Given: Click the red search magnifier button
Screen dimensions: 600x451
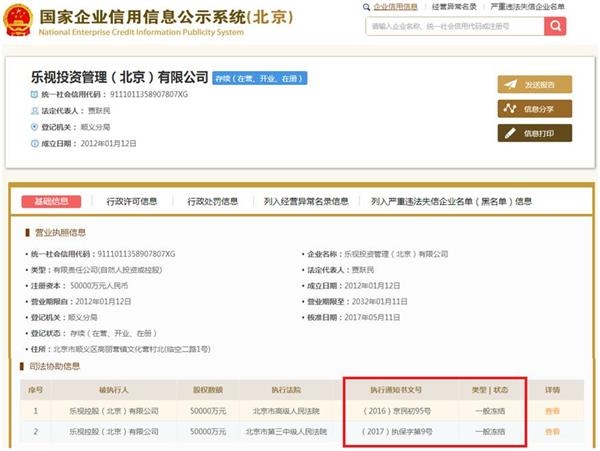Looking at the screenshot, I should point(555,26).
